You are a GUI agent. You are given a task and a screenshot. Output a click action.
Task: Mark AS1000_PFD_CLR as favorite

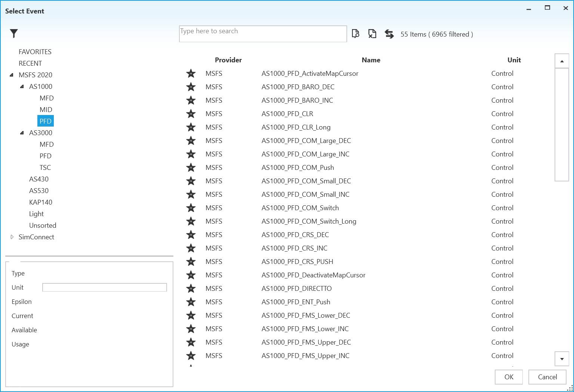click(x=191, y=114)
